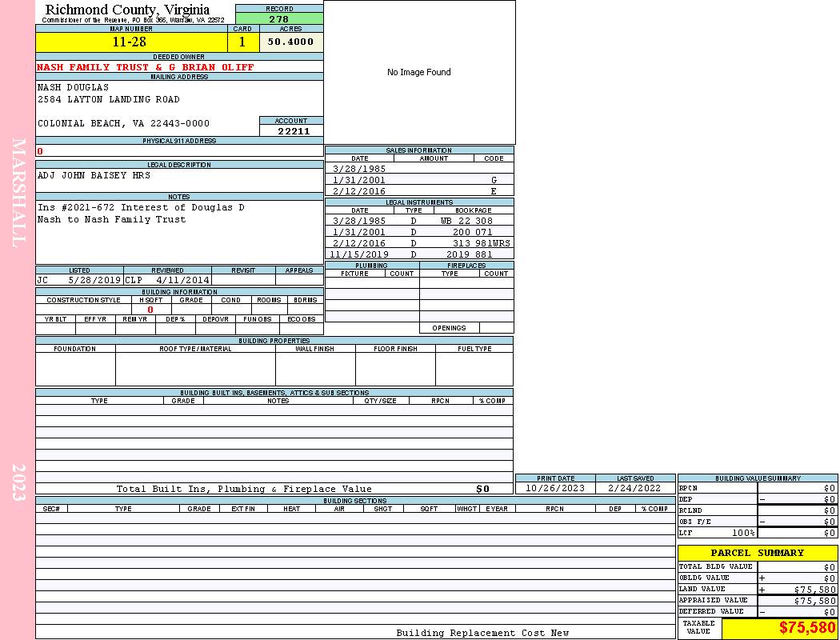Select the deeded owner name in red
This screenshot has width=840, height=640.
coord(146,67)
